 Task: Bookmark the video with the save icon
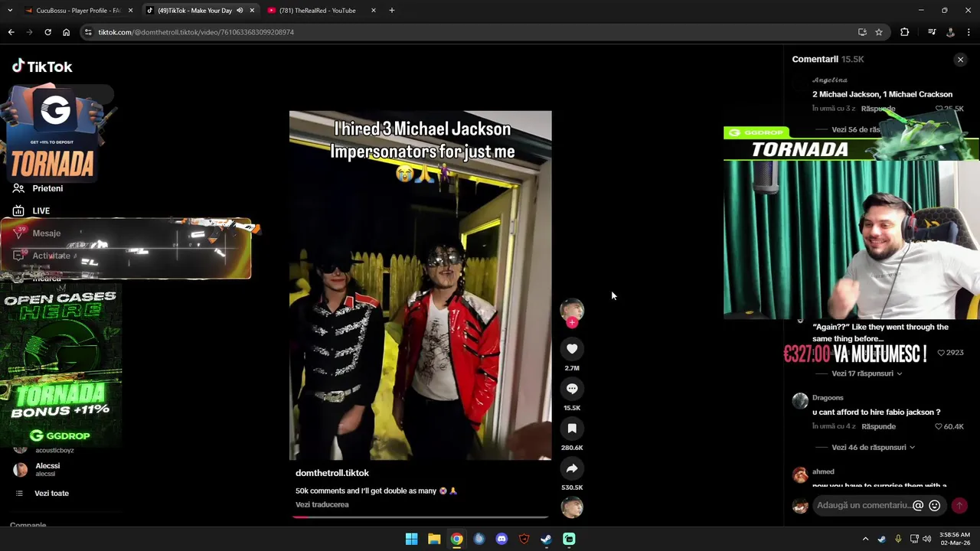(x=572, y=429)
